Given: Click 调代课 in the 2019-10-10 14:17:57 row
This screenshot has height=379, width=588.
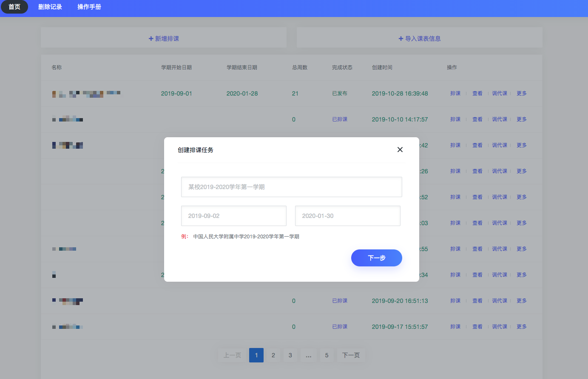Looking at the screenshot, I should [x=500, y=119].
